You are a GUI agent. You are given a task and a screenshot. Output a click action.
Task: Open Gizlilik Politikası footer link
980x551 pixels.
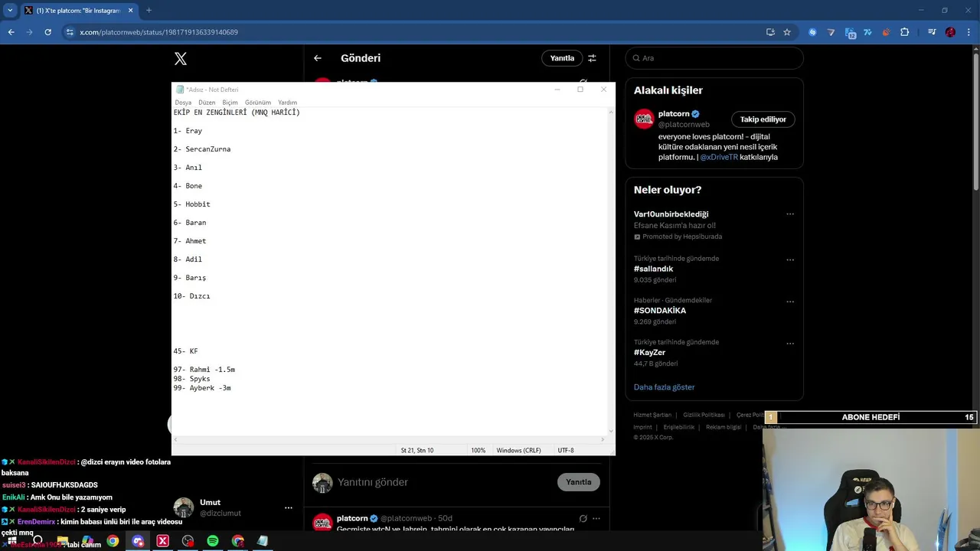click(x=704, y=415)
